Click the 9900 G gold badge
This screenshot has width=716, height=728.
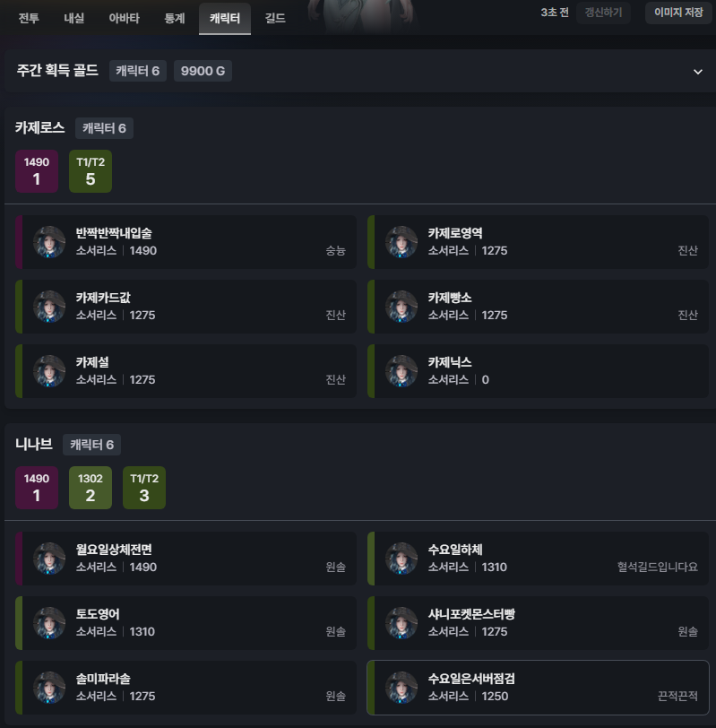pyautogui.click(x=203, y=71)
